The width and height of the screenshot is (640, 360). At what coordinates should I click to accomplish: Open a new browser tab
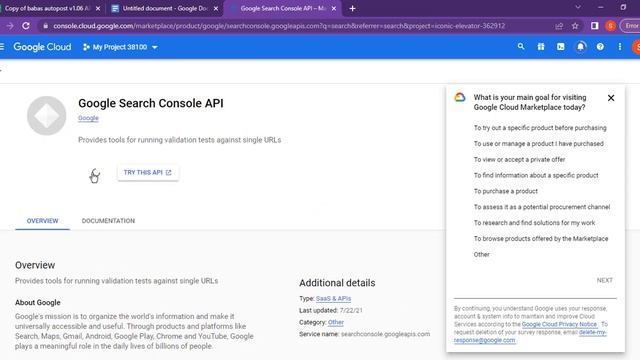tap(352, 8)
